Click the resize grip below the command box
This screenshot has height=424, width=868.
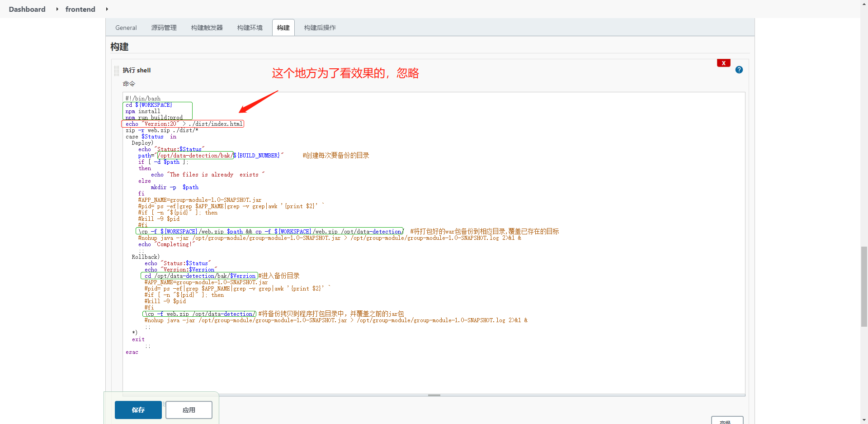coord(434,395)
